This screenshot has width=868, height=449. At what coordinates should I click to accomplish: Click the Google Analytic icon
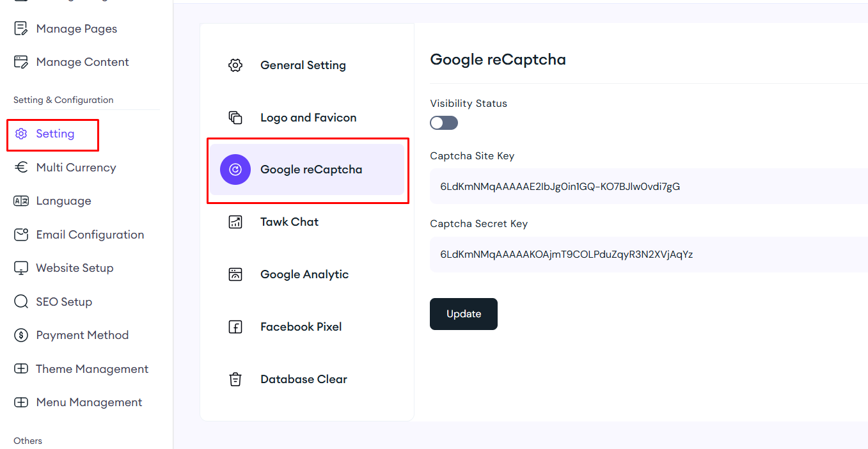(x=235, y=274)
